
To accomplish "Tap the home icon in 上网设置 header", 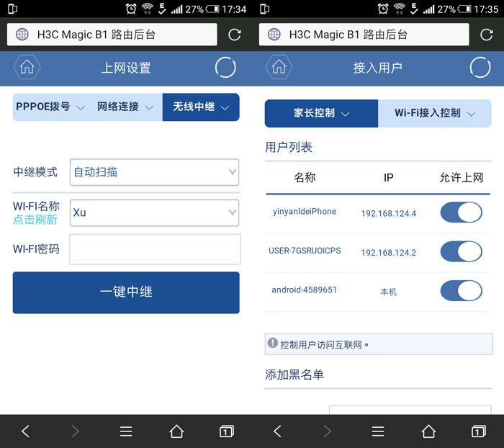I will [27, 68].
